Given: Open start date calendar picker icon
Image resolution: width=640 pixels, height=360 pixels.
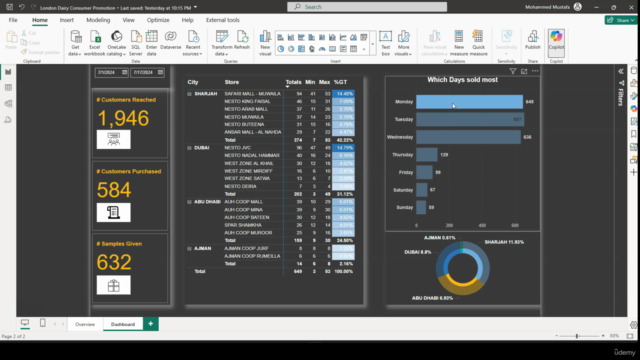Looking at the screenshot, I should (x=125, y=72).
